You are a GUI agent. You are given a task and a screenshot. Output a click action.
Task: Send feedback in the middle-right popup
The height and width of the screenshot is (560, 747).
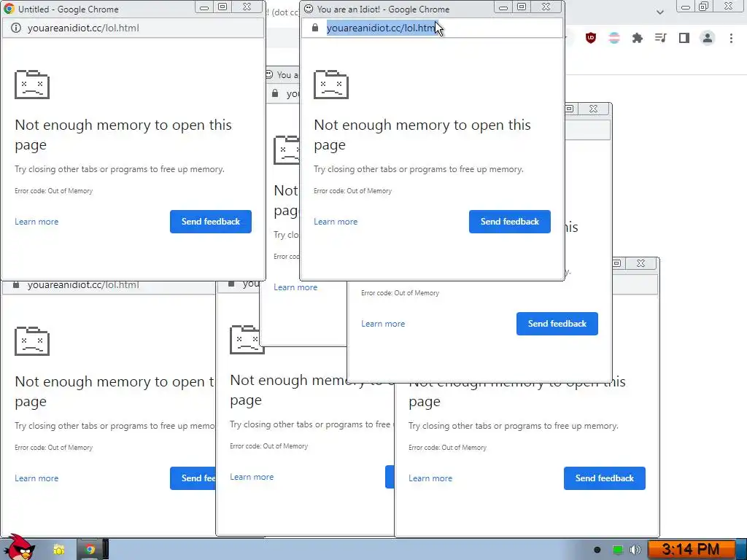coord(557,324)
